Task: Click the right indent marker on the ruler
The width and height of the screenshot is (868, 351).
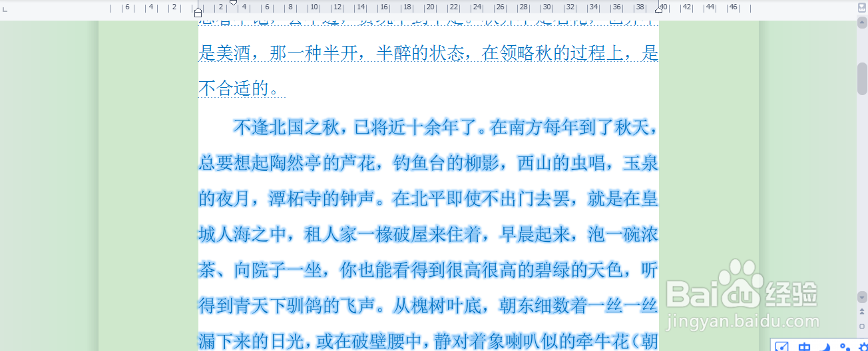Action: 658,9
